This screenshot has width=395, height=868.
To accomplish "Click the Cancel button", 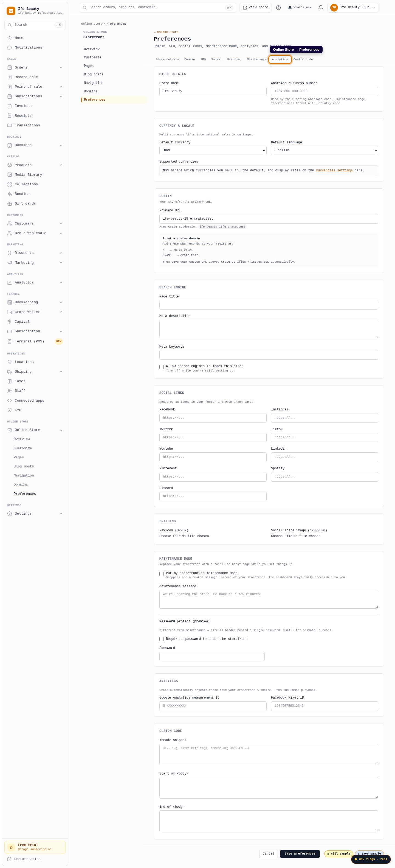I will click(x=268, y=853).
